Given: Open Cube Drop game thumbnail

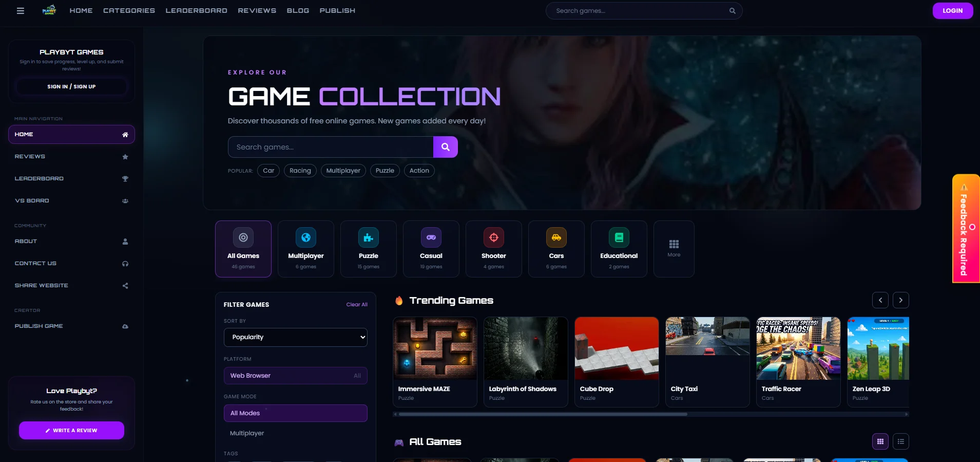Looking at the screenshot, I should click(617, 348).
